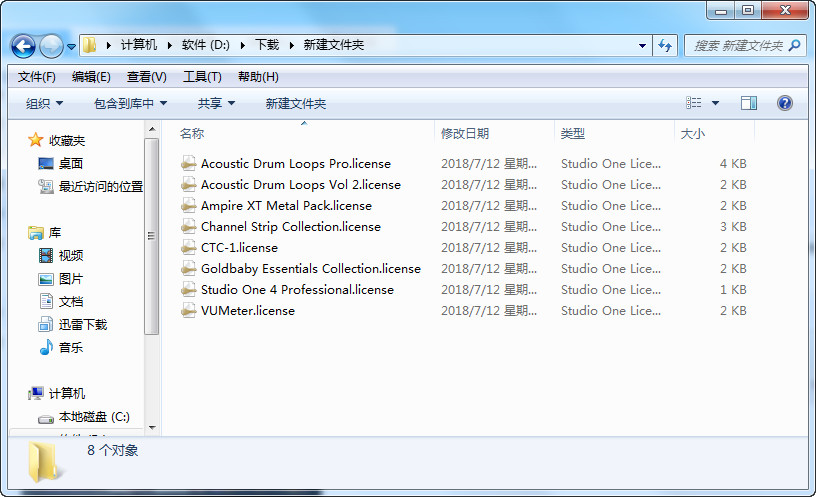Viewport: 816px width, 497px height.
Task: Open the 视频 library
Action: 71,256
